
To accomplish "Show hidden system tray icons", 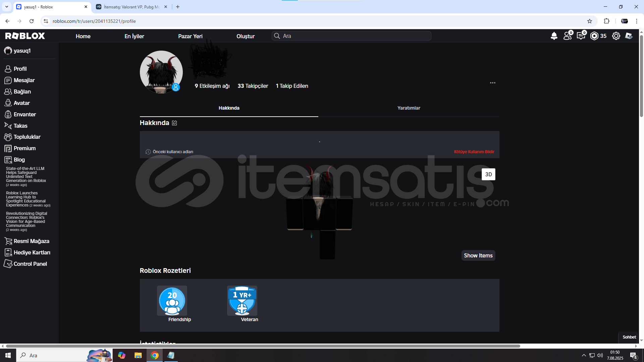I will tap(584, 355).
